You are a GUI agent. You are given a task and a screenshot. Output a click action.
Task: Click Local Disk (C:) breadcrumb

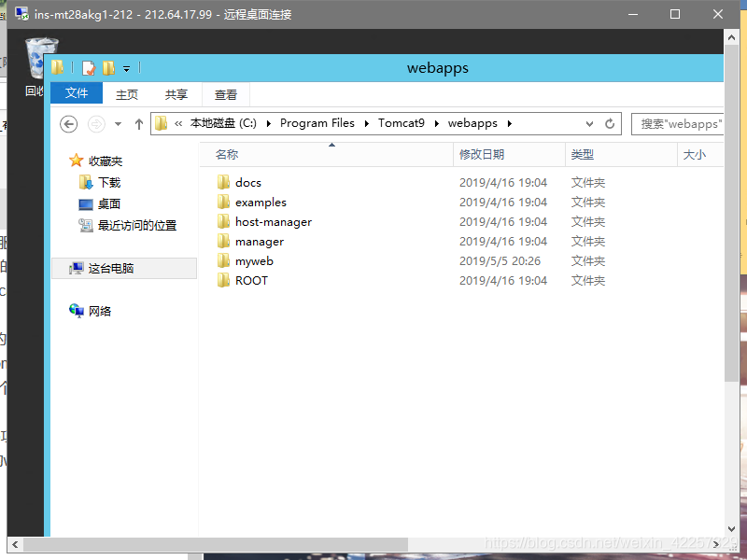223,123
